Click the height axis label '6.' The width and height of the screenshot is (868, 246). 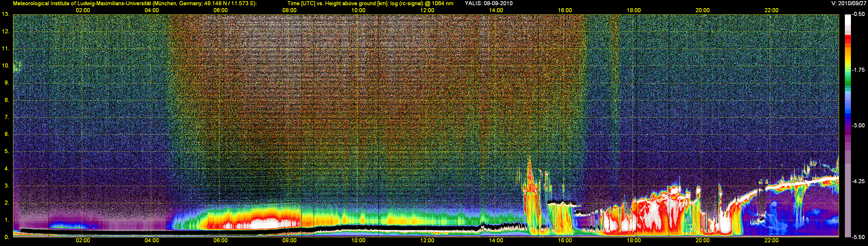[7, 134]
